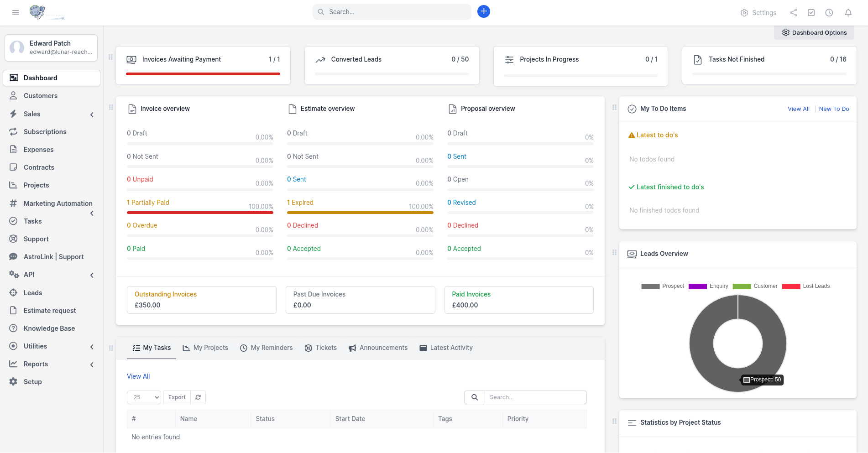The width and height of the screenshot is (868, 453).
Task: Click the Tasks check-circle icon
Action: pos(14,221)
